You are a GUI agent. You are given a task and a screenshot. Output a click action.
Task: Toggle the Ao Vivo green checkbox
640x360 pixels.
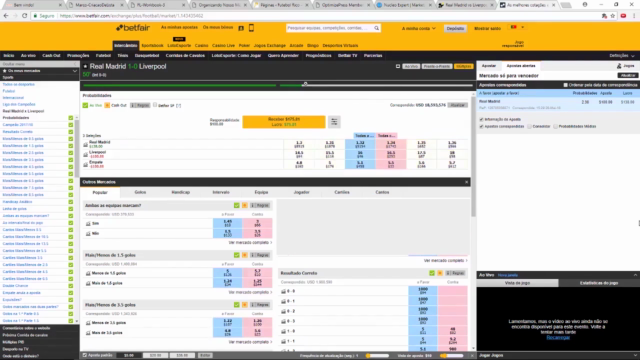pos(85,105)
